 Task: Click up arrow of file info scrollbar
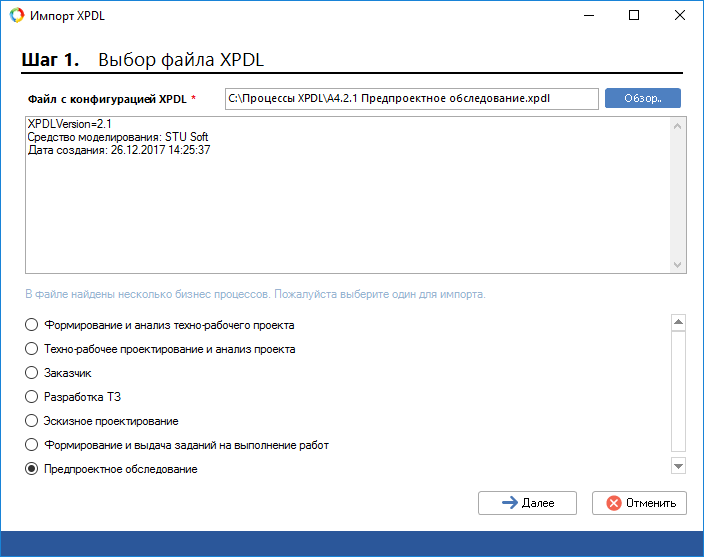coord(678,126)
